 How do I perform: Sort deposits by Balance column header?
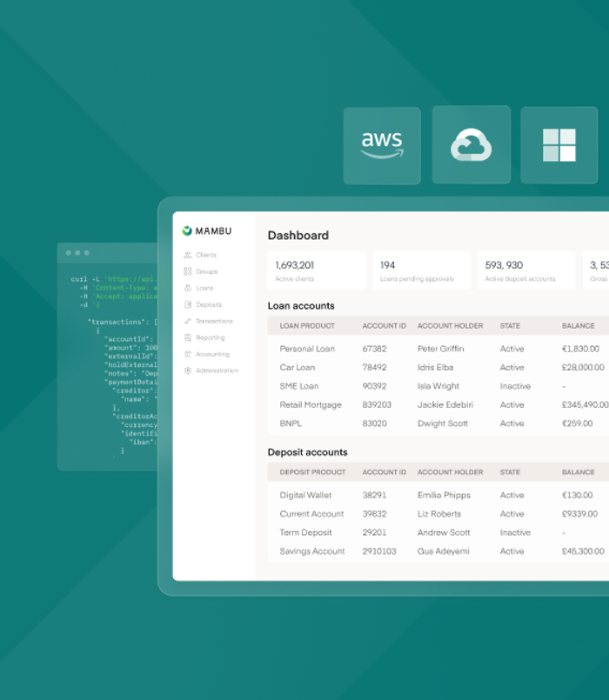pyautogui.click(x=579, y=472)
